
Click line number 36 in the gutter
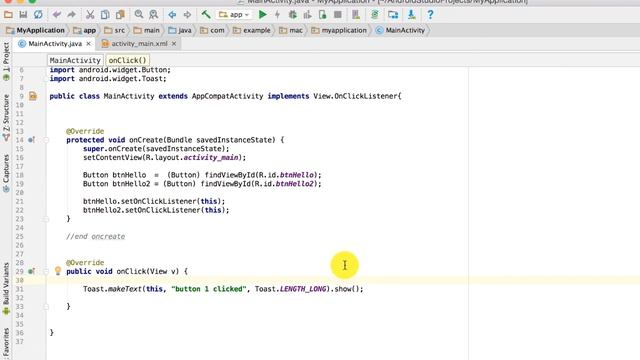click(20, 333)
